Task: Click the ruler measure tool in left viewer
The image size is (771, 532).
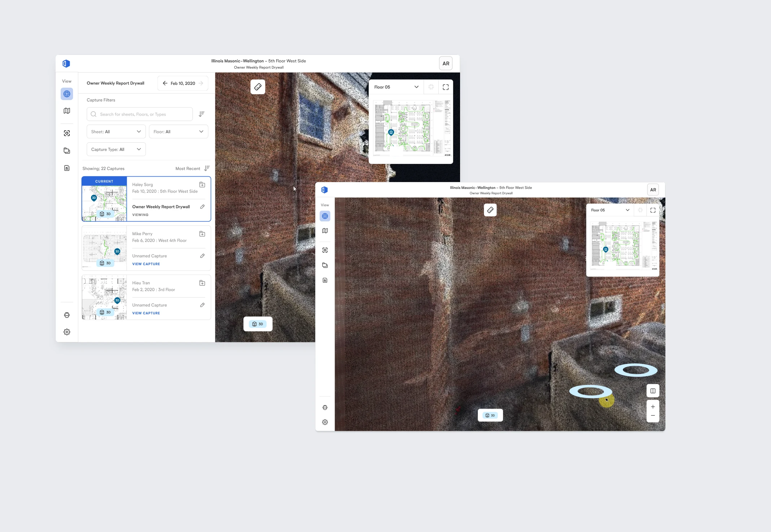Action: [x=258, y=87]
